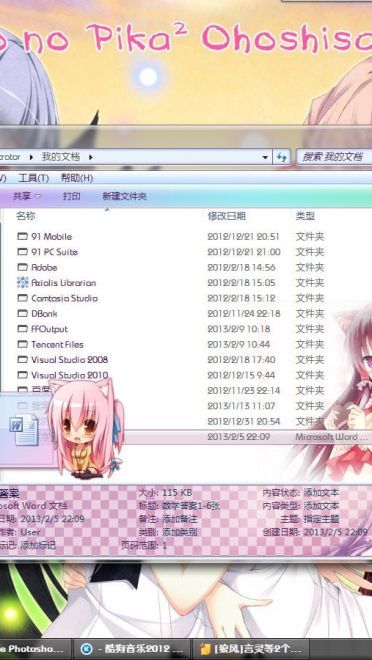
Task: Select the Microsoft Word document row type cell
Action: tap(331, 437)
